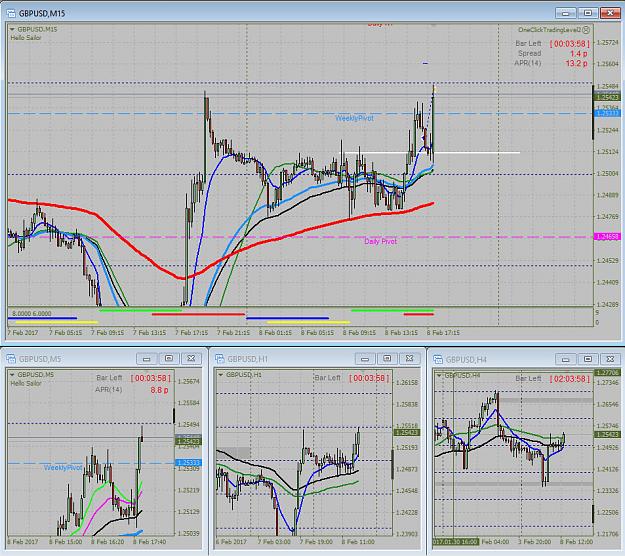The height and width of the screenshot is (556, 625).
Task: Click the indicator values 8.0000 6.0000
Action: (x=31, y=314)
